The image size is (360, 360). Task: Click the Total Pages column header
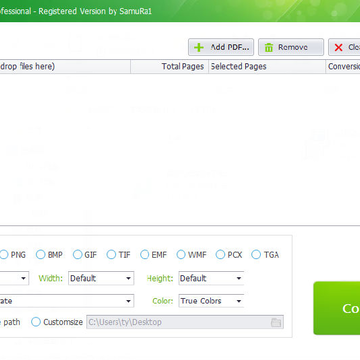[x=170, y=67]
